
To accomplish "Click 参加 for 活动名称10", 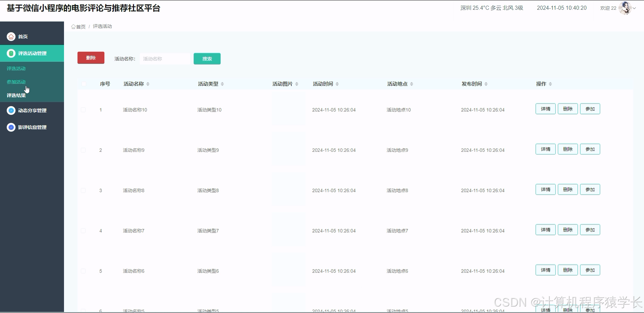I will 590,109.
